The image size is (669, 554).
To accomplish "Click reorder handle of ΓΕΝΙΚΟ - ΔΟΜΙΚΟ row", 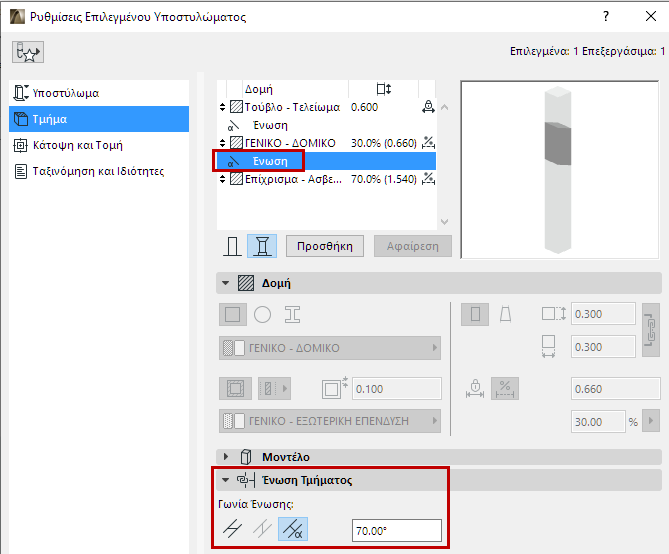I will [222, 143].
